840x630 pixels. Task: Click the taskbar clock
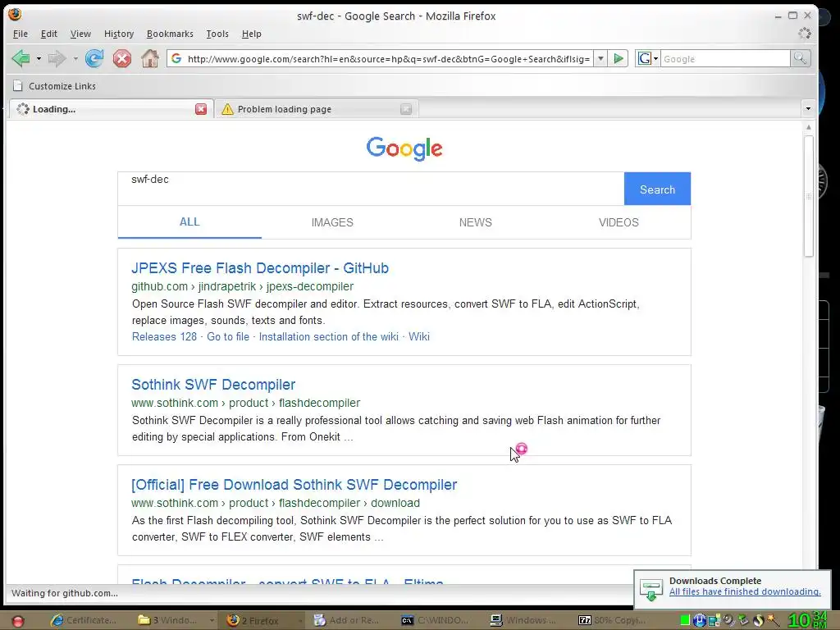(807, 620)
